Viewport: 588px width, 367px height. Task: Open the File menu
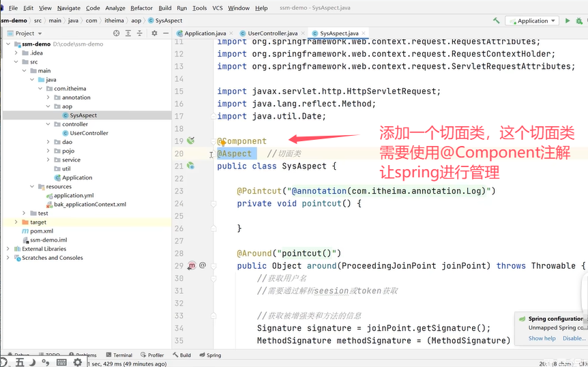click(13, 8)
